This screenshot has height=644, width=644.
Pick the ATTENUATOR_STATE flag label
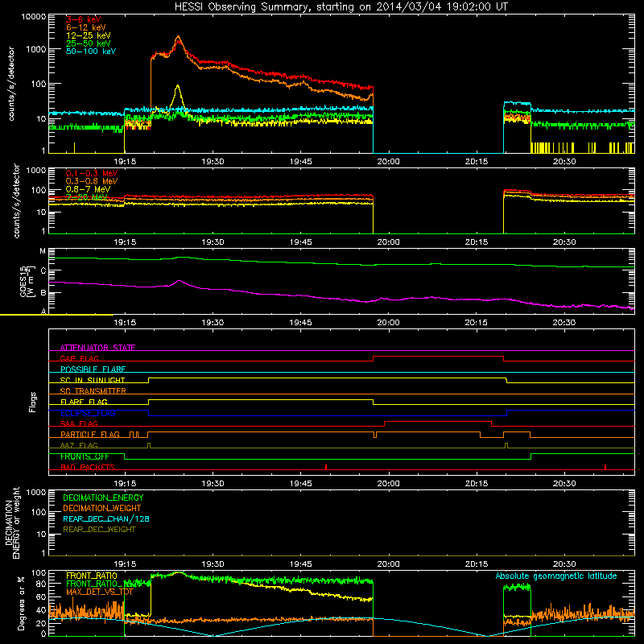click(97, 348)
